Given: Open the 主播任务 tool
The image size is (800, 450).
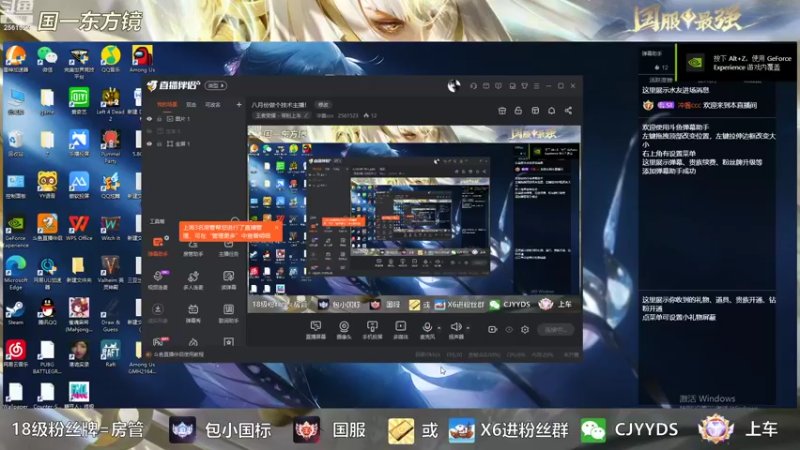Looking at the screenshot, I should pos(228,248).
